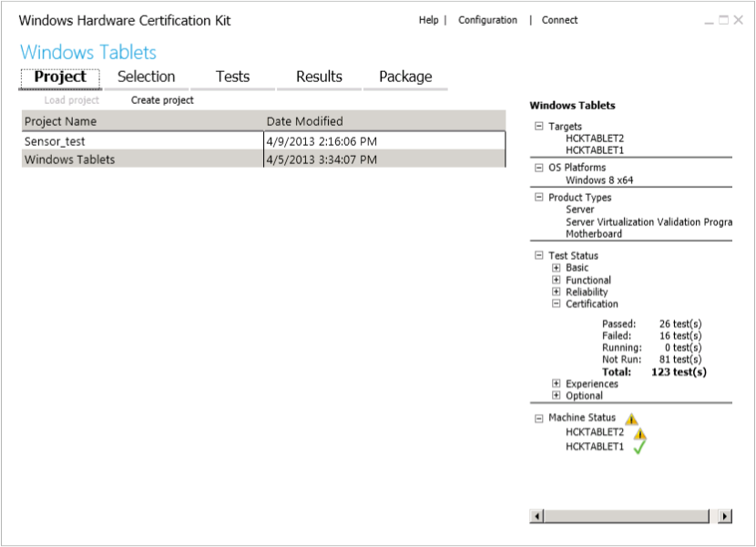
Task: Switch to the Selection tab
Action: [x=147, y=77]
